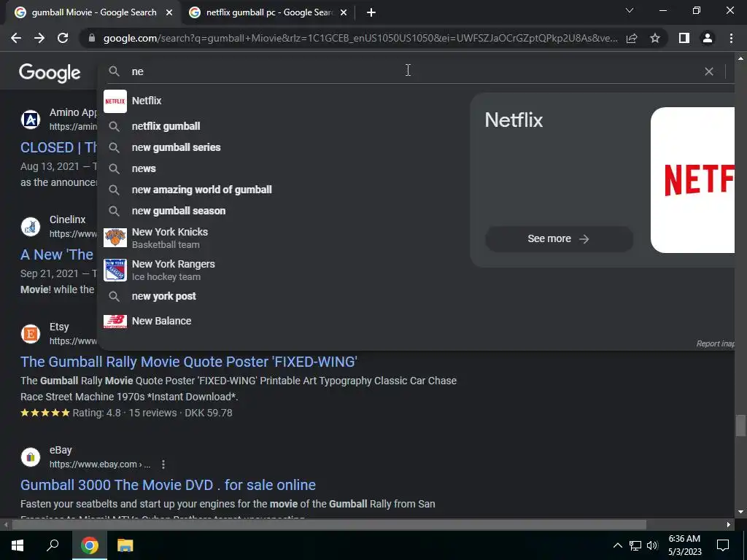Open the "A New 'The" Cinelinx result
Image resolution: width=747 pixels, height=560 pixels.
(x=57, y=254)
